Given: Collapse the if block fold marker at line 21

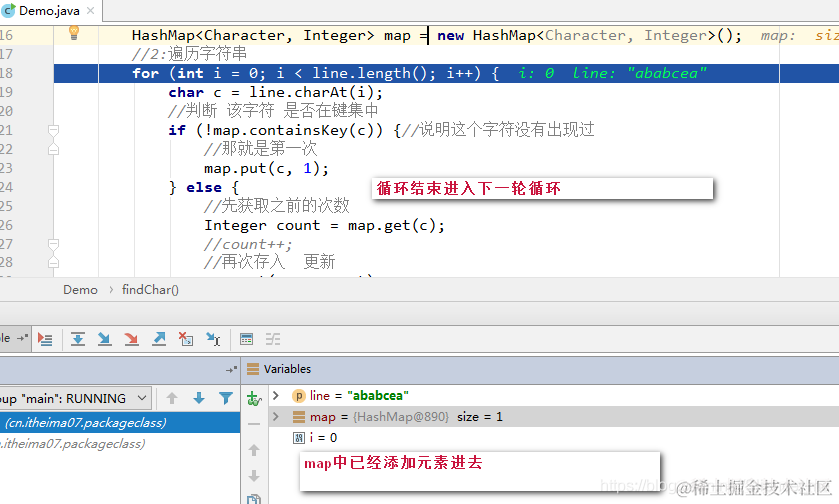Looking at the screenshot, I should tap(53, 130).
